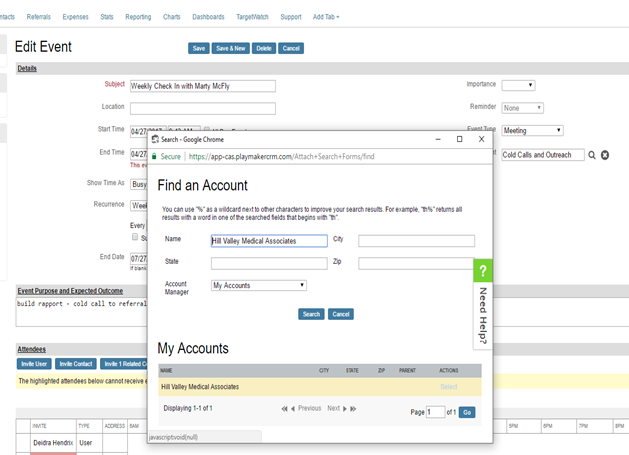Open the Dashboards tab

[208, 17]
